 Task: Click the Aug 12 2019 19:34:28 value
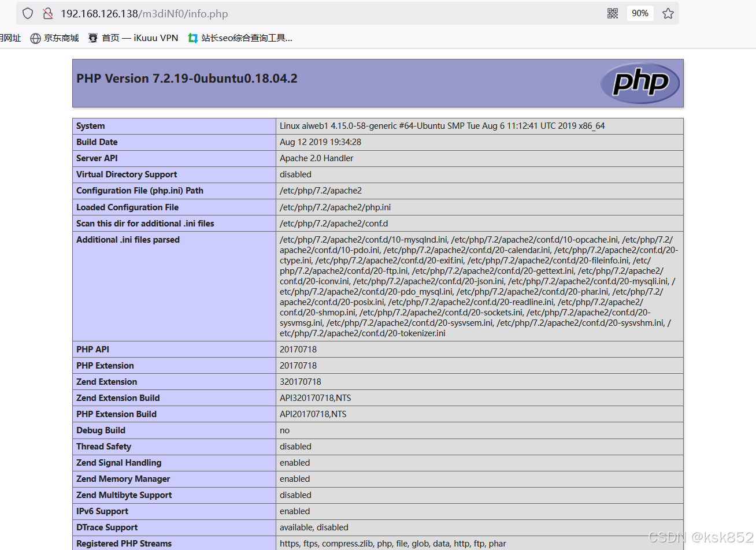coord(320,142)
